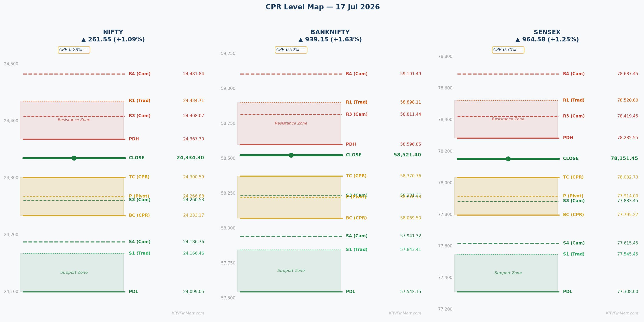
Task: Click the SENSEX 78,800 axis tick
Action: (445, 57)
